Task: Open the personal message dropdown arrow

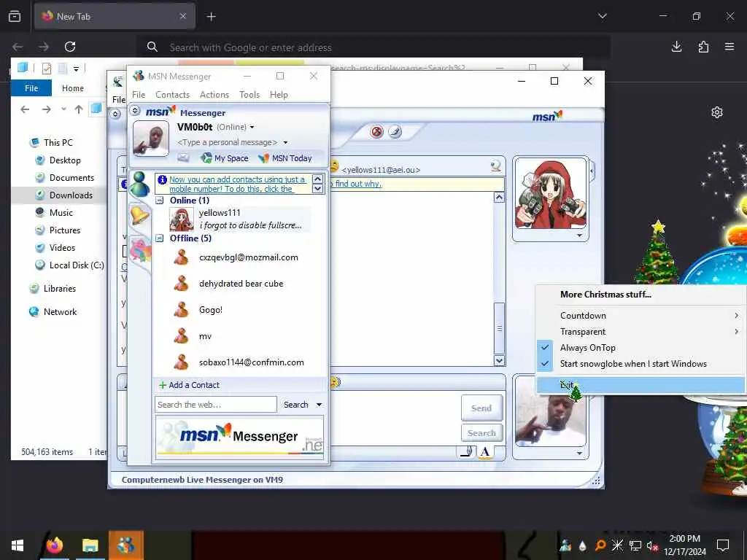Action: pos(285,142)
